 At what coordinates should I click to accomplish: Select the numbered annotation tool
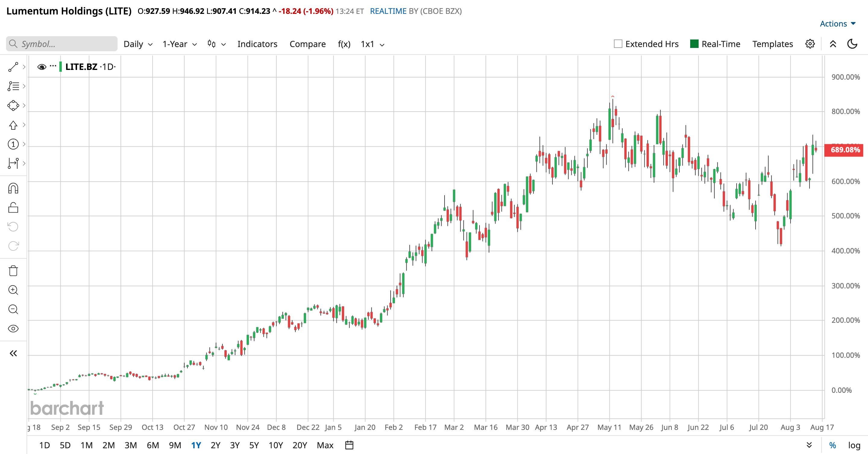13,144
